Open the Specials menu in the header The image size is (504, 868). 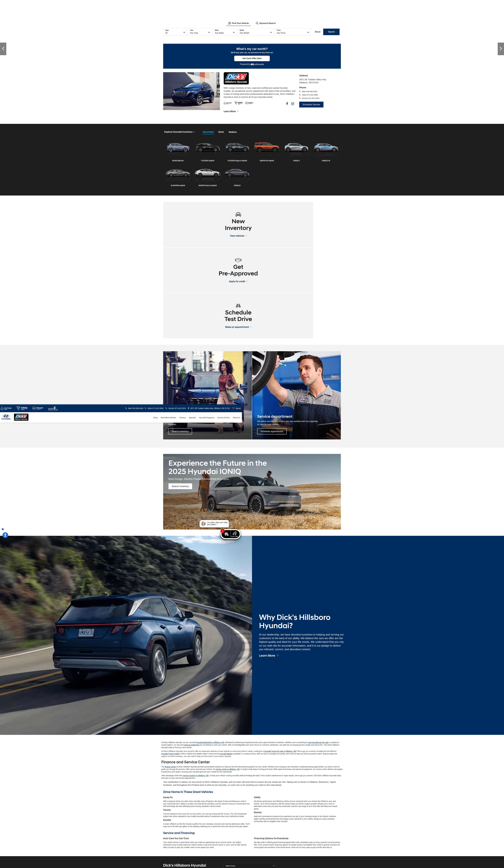[x=192, y=417]
